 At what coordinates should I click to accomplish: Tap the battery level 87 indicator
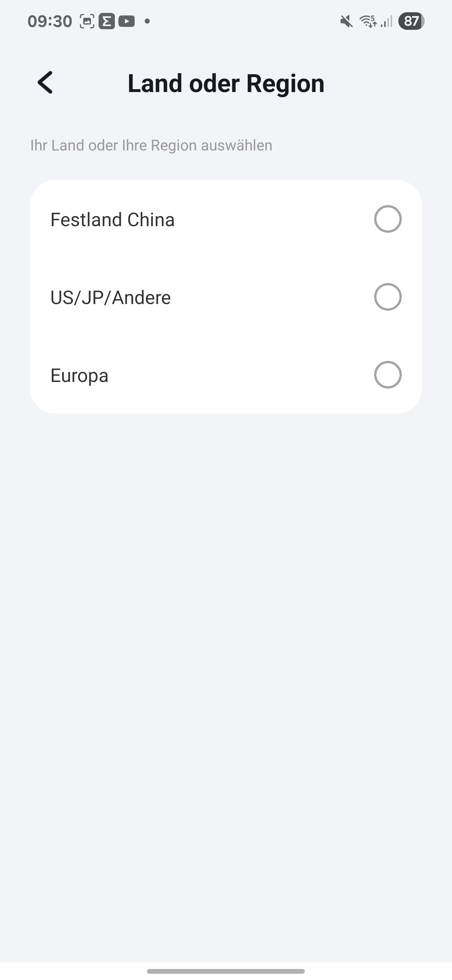411,21
